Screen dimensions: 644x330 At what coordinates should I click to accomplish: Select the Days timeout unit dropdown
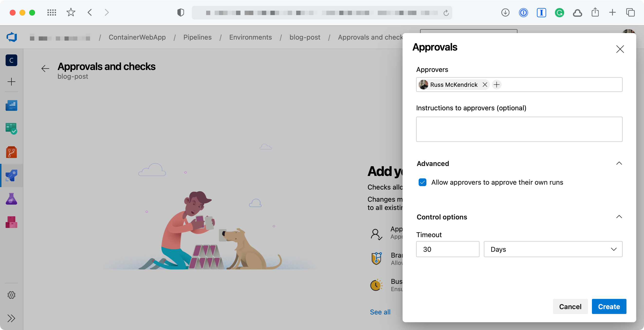coord(553,249)
